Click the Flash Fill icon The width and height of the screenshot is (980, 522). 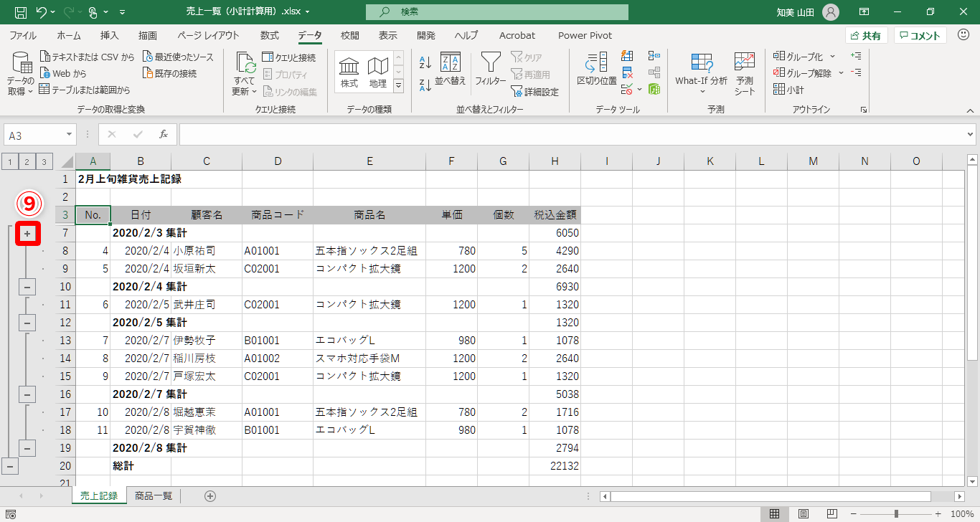click(x=627, y=56)
